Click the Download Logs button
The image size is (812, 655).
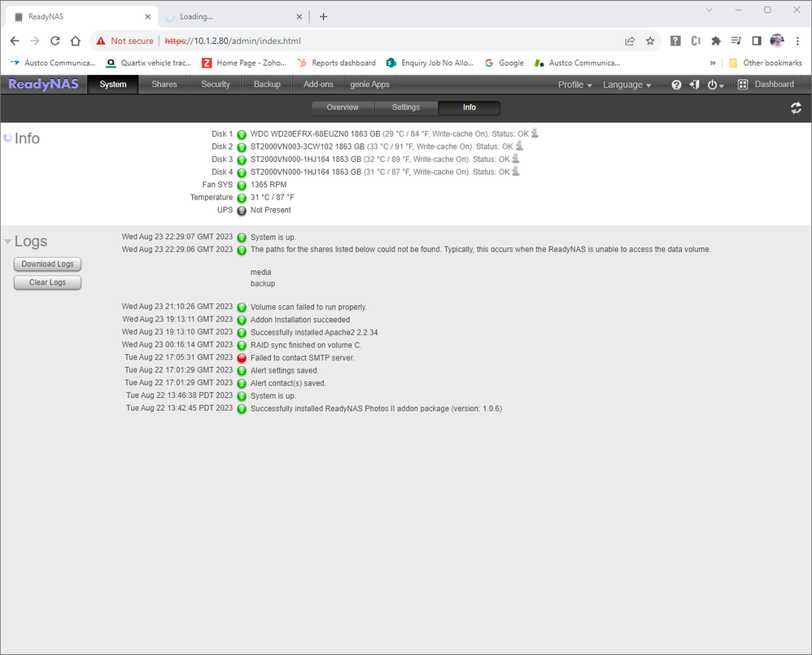coord(48,264)
